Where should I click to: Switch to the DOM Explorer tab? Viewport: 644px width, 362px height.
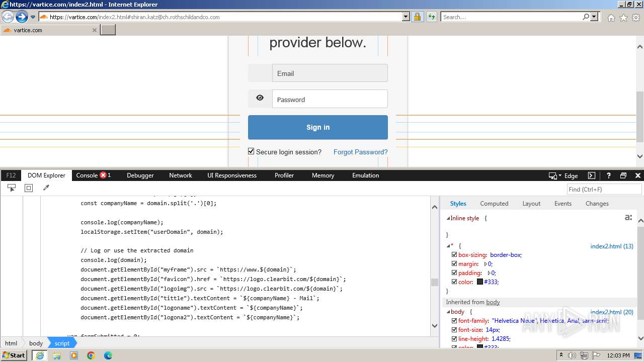point(46,175)
